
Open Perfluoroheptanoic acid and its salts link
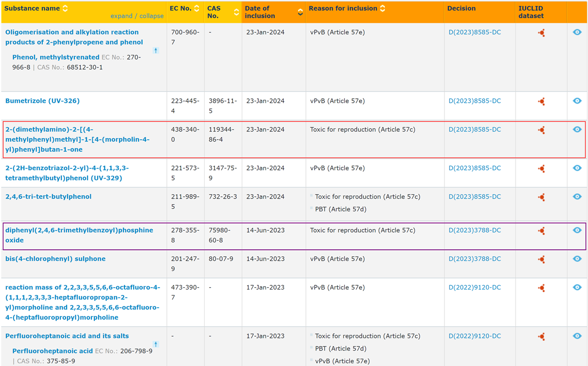(x=67, y=336)
